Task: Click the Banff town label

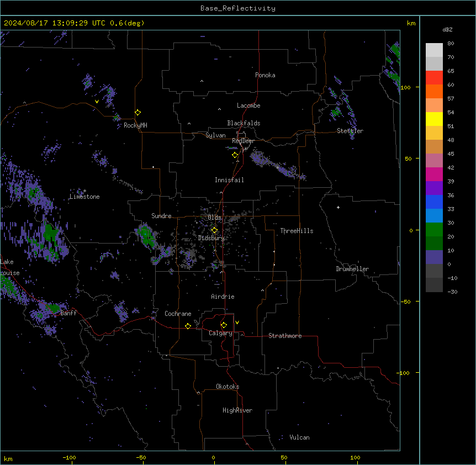Action: coord(68,313)
